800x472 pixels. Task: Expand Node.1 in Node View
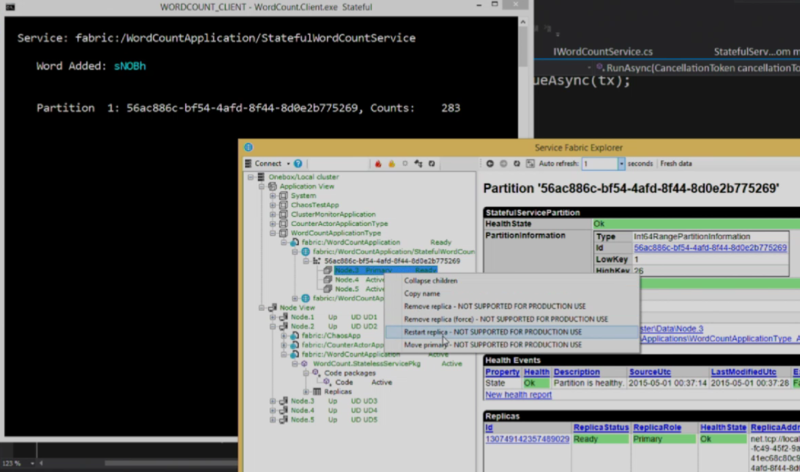coord(273,317)
